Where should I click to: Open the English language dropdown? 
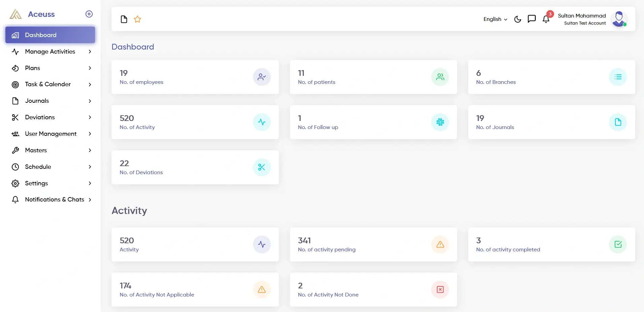(495, 19)
